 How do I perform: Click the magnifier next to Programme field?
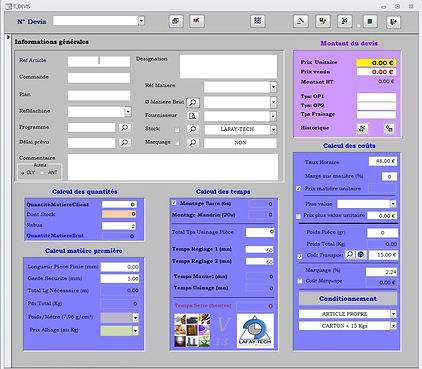click(124, 128)
